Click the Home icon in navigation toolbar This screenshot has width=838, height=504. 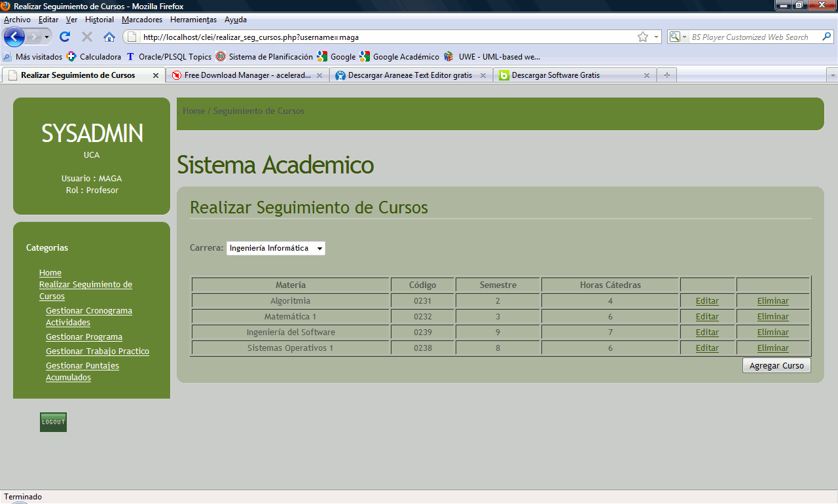point(109,37)
